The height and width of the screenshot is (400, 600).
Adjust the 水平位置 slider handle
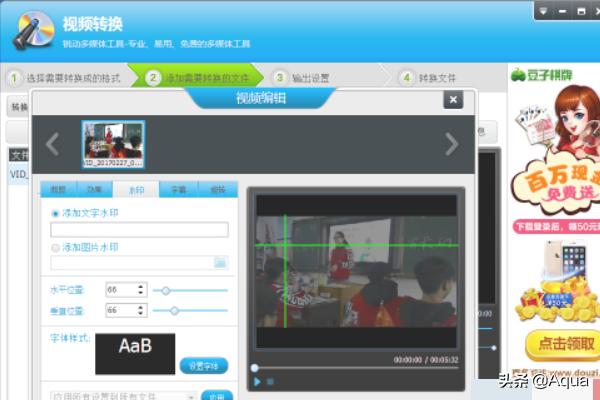[x=165, y=291]
